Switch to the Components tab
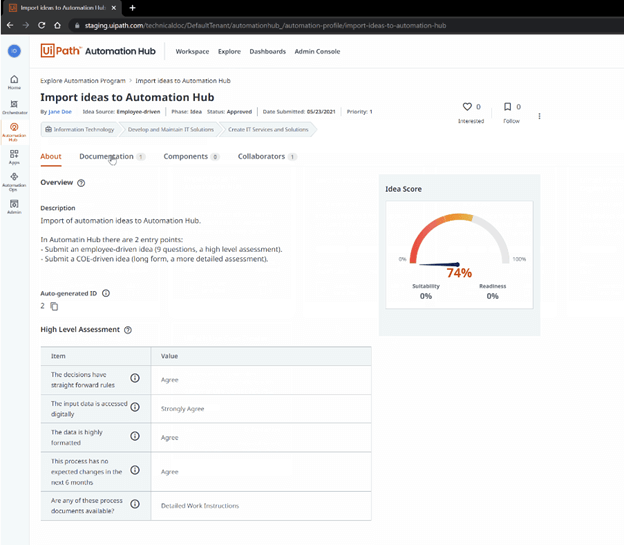Image resolution: width=624 pixels, height=545 pixels. 191,156
